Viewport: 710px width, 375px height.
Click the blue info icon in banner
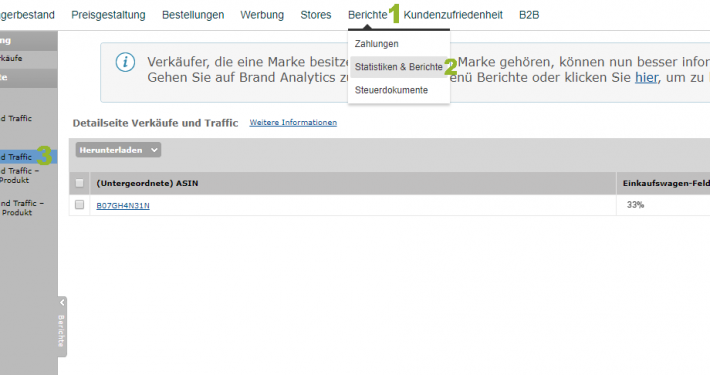(x=125, y=62)
